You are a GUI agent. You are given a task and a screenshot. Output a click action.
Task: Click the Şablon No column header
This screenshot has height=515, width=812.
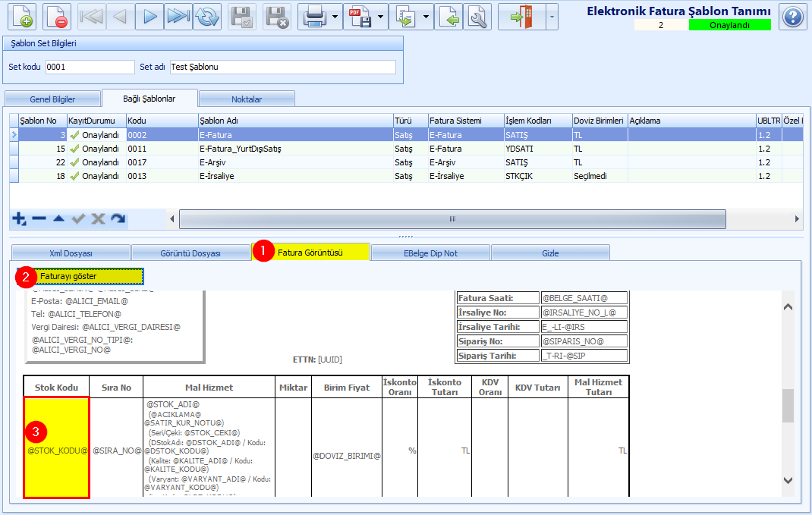tap(43, 121)
